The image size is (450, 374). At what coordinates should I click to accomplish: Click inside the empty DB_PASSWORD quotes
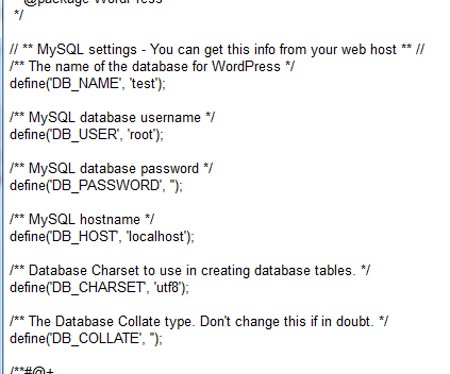[173, 185]
